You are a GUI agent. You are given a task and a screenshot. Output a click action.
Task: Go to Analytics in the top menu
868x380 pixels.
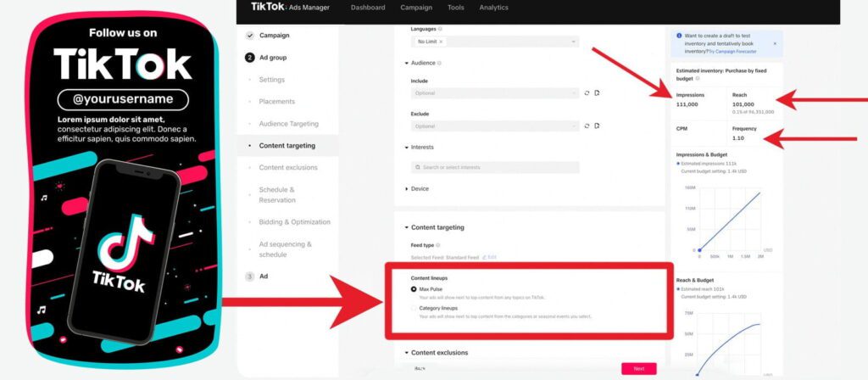click(493, 8)
